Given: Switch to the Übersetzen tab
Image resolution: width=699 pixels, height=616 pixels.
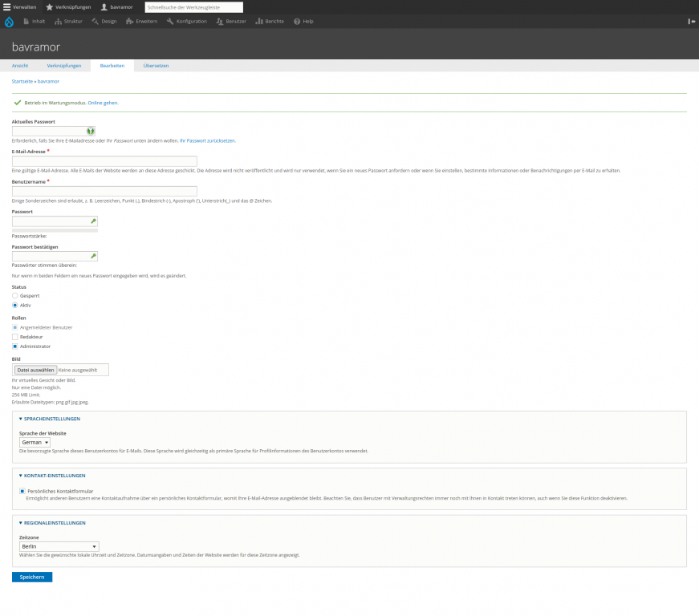Looking at the screenshot, I should pyautogui.click(x=156, y=66).
